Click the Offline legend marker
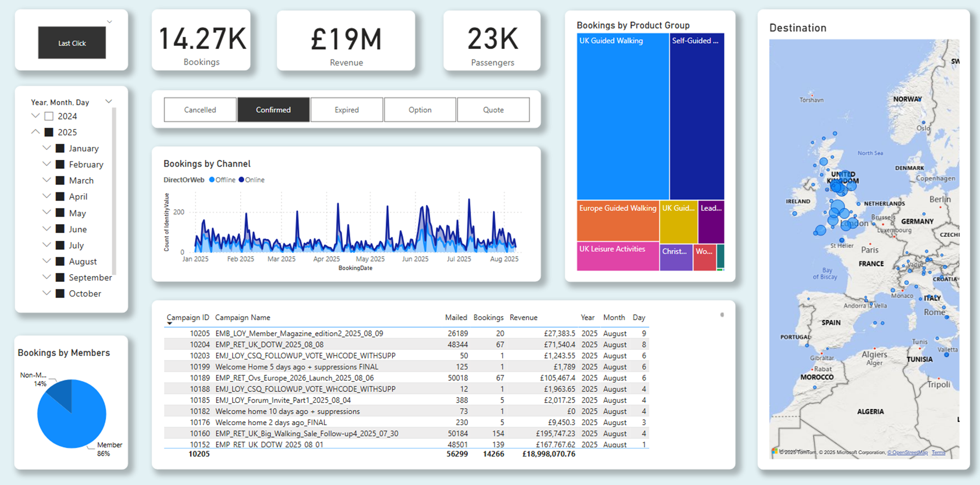The height and width of the screenshot is (485, 980). tap(212, 180)
